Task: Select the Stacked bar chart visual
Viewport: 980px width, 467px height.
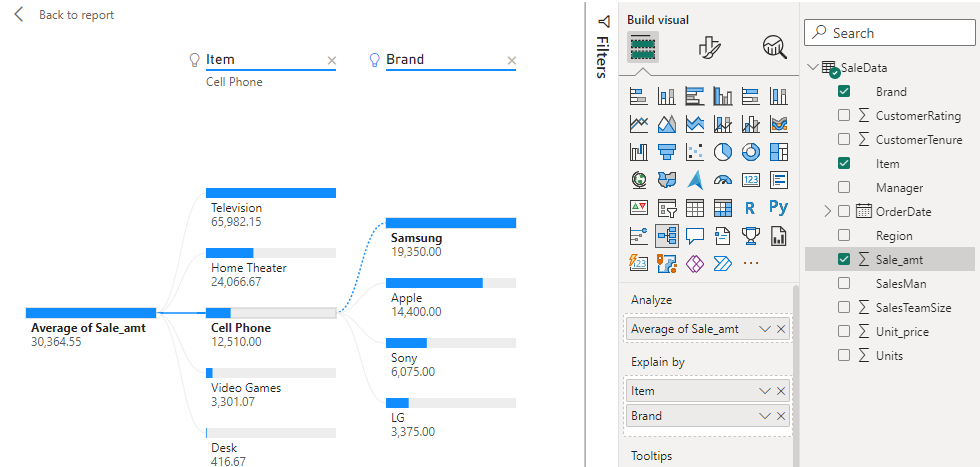Action: (639, 96)
